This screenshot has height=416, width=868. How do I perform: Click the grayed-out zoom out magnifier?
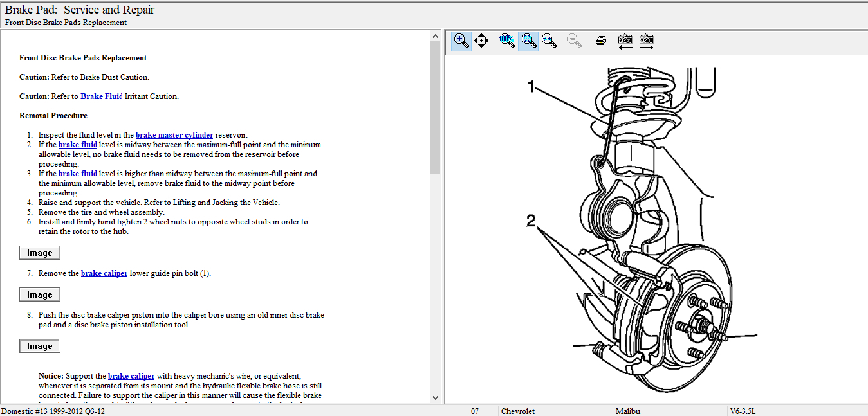(x=574, y=41)
